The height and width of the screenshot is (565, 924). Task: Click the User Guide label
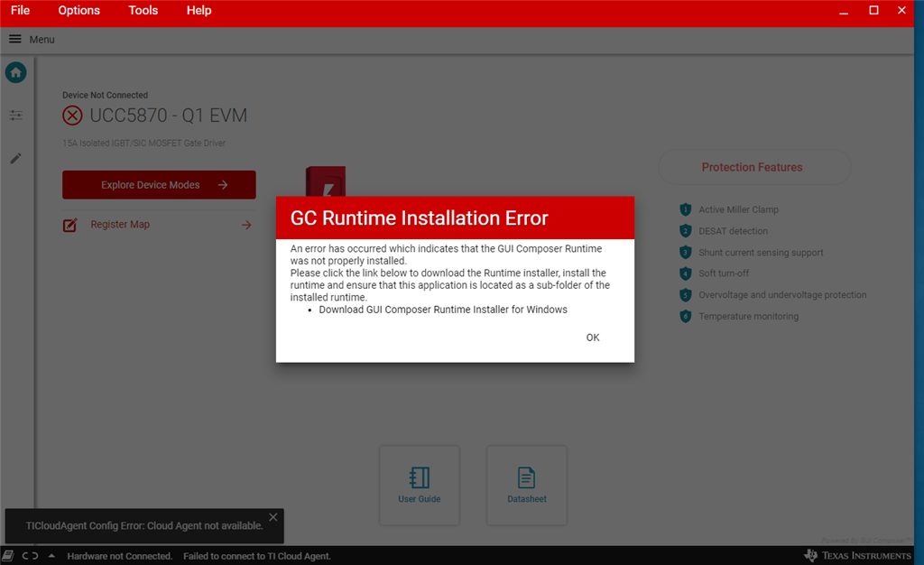point(419,499)
